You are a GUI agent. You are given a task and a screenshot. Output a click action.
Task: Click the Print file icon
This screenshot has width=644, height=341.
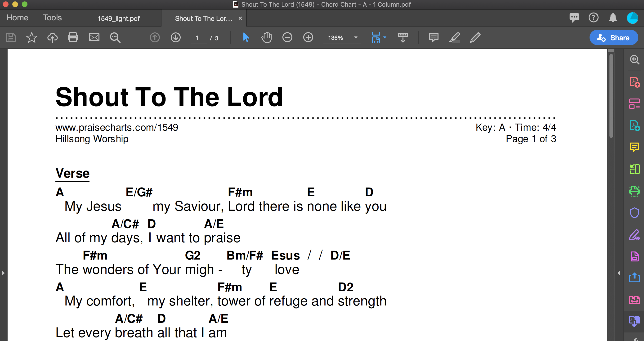point(73,37)
